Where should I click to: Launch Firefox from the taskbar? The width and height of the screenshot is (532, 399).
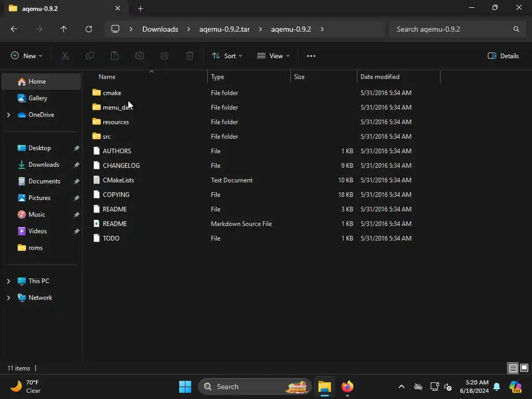348,387
